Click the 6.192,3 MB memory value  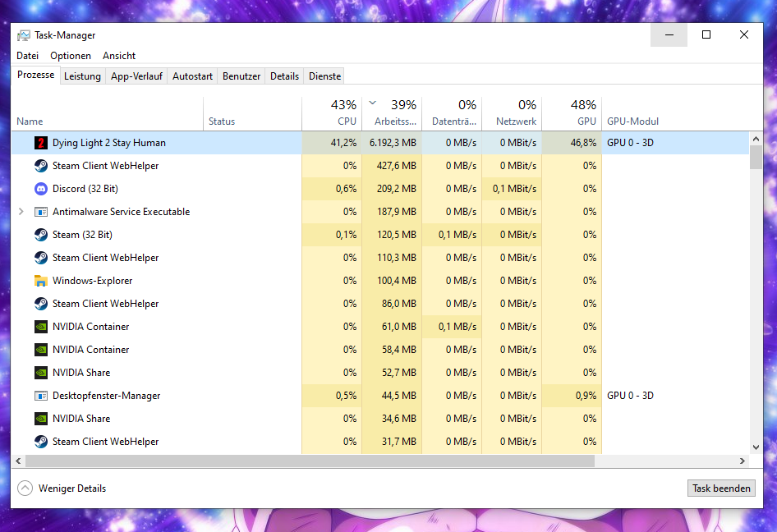[393, 143]
